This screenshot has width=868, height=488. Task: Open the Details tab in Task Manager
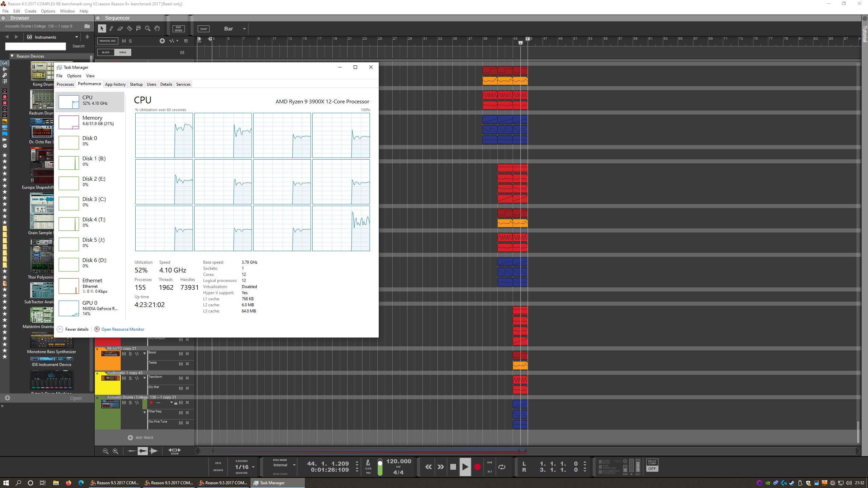pos(166,84)
